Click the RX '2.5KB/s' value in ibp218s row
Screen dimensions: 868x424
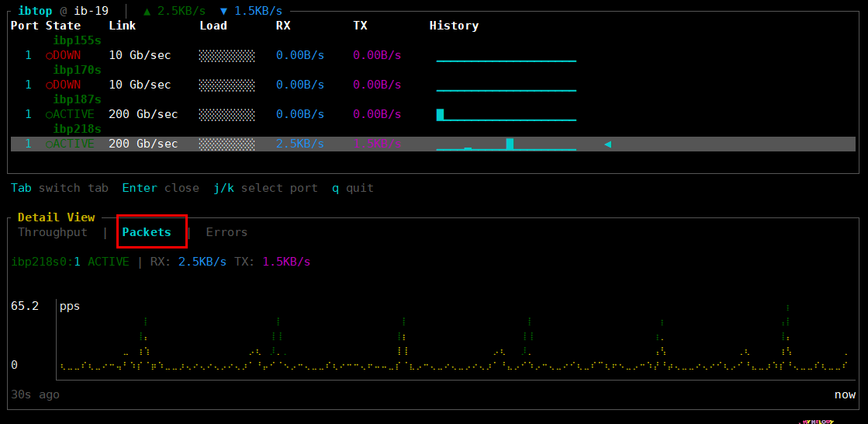(x=300, y=144)
